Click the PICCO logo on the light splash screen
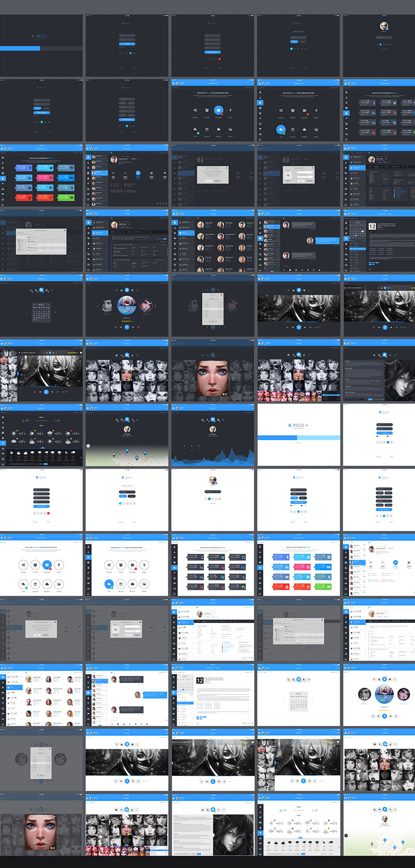This screenshot has width=415, height=868. click(297, 425)
